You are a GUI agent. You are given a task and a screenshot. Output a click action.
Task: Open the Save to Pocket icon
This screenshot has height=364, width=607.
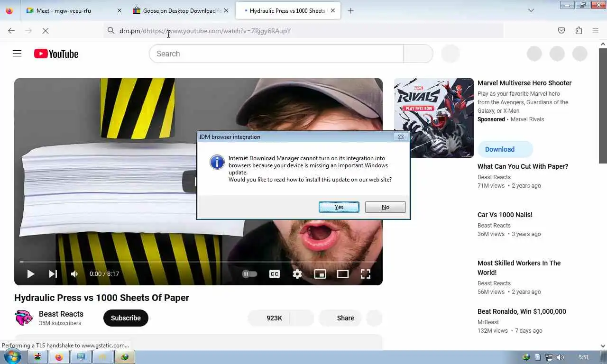point(561,31)
